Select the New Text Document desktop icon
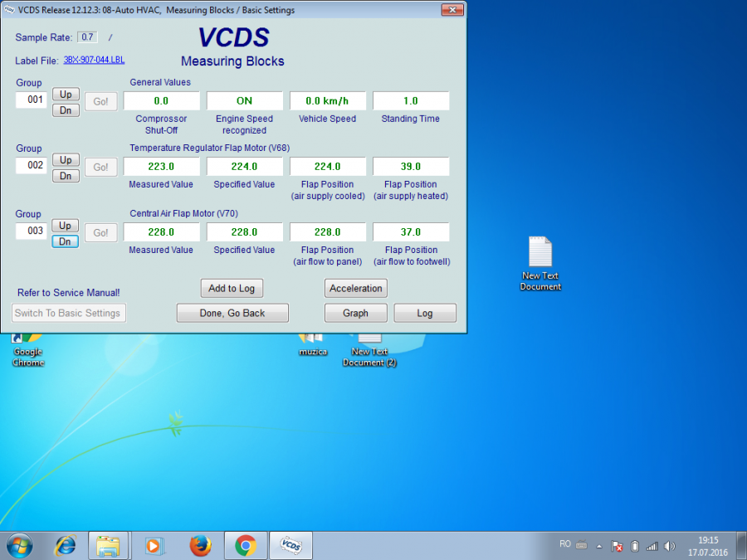Screen dimensions: 747x560 tap(540, 263)
